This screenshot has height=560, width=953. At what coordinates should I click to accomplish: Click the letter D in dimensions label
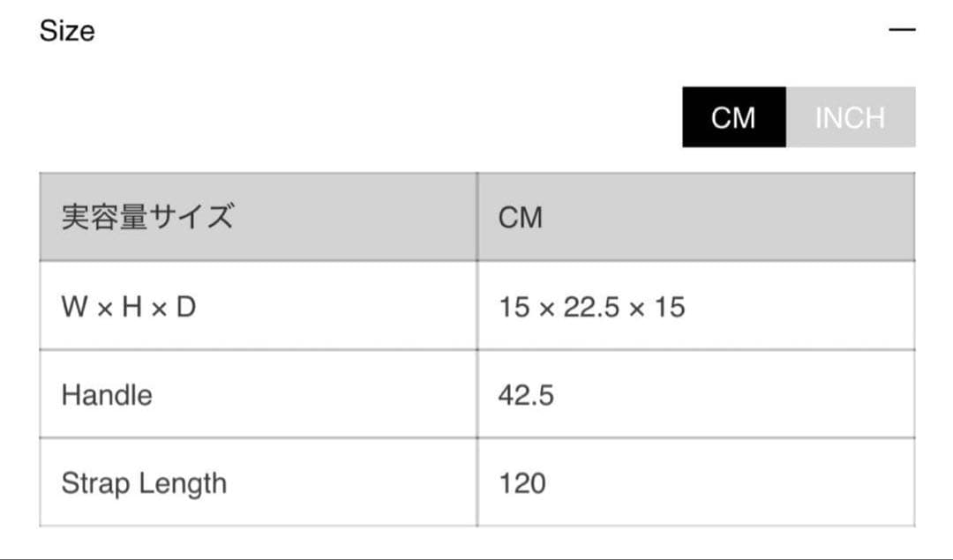tap(185, 307)
